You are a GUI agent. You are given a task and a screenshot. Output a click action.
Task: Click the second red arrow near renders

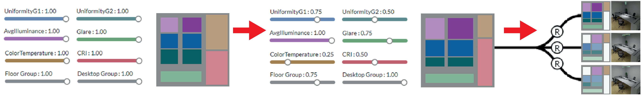pyautogui.click(x=520, y=30)
